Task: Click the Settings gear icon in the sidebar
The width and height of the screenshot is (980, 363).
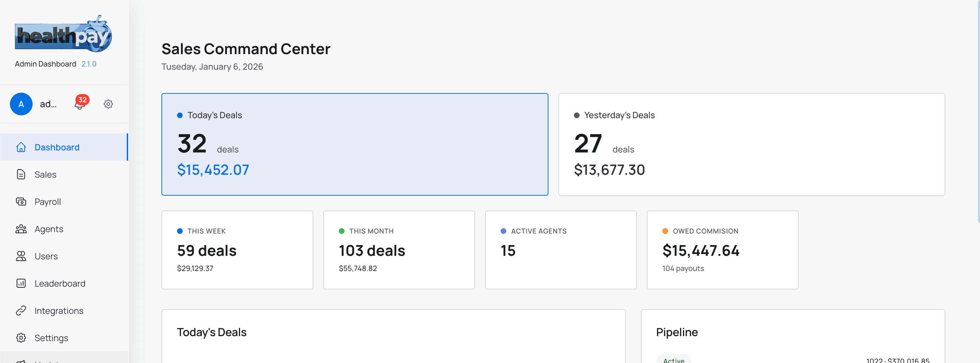Action: pos(21,338)
